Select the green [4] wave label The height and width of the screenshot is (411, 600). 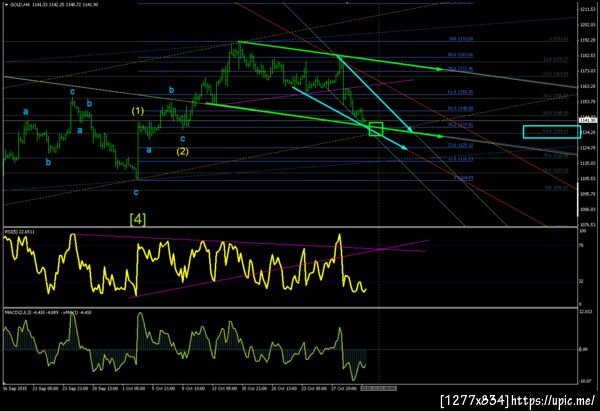tap(138, 219)
